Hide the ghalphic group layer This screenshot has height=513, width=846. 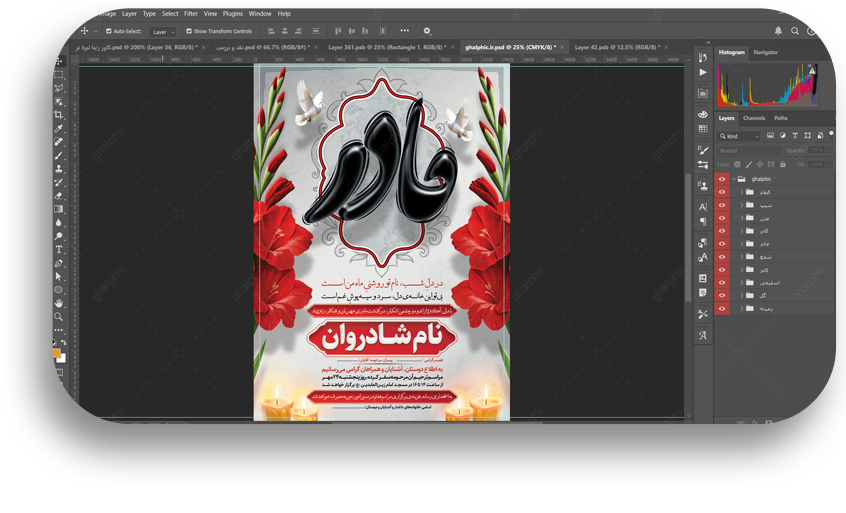(x=721, y=179)
